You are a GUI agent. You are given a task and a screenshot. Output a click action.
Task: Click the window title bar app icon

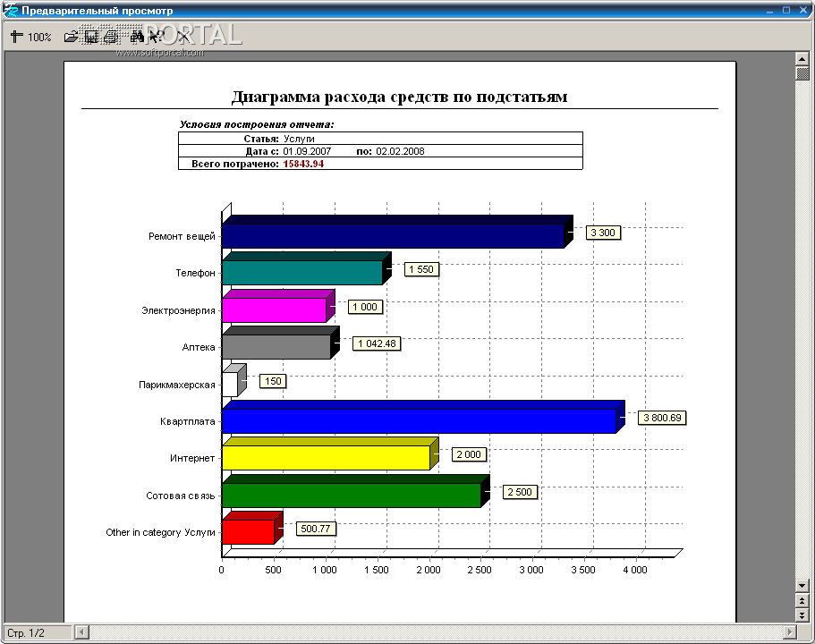tap(11, 11)
